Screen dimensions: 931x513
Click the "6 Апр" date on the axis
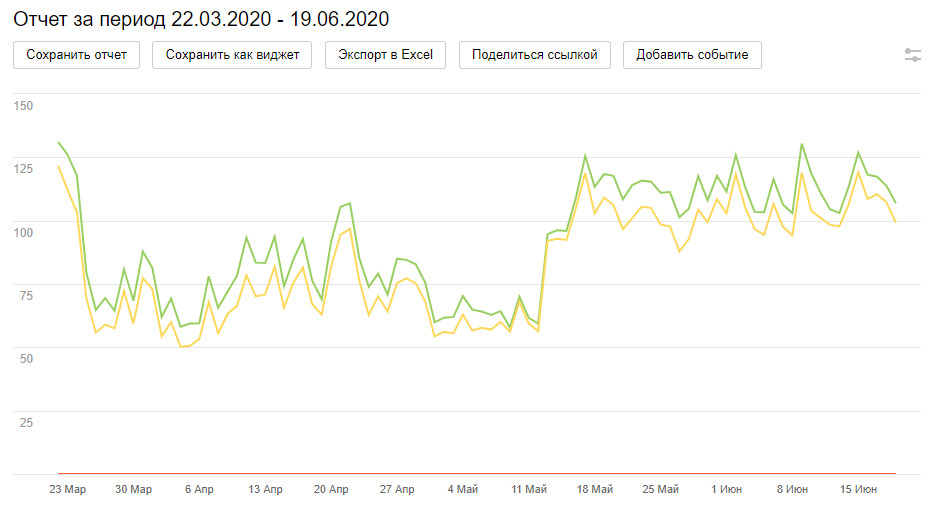[199, 490]
